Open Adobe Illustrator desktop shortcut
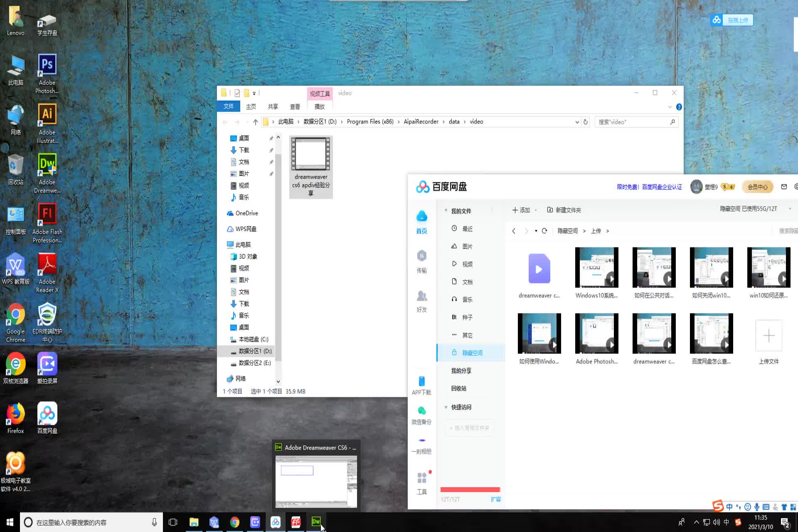 tap(47, 123)
